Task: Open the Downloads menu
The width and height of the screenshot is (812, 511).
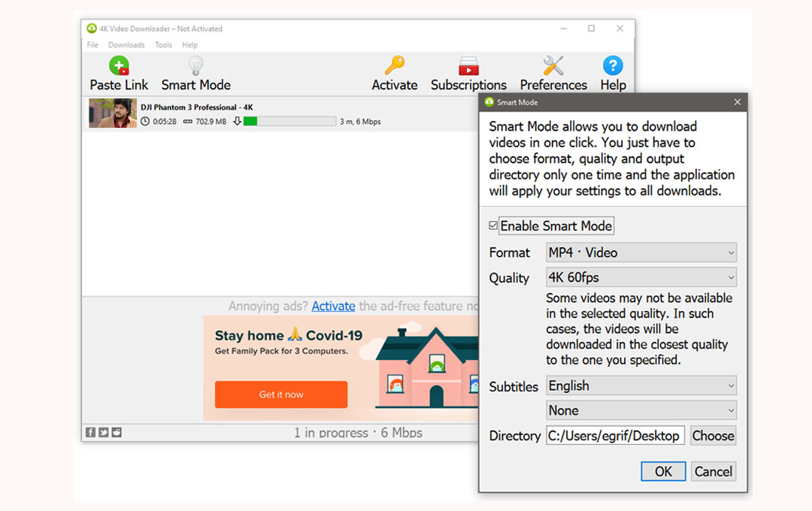Action: tap(126, 45)
